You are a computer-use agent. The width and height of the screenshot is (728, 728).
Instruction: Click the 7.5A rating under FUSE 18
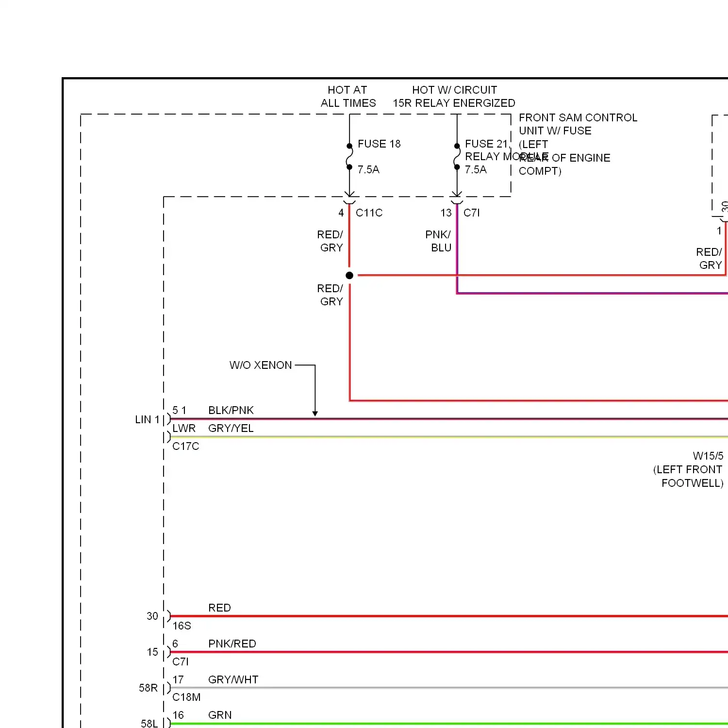pos(368,169)
